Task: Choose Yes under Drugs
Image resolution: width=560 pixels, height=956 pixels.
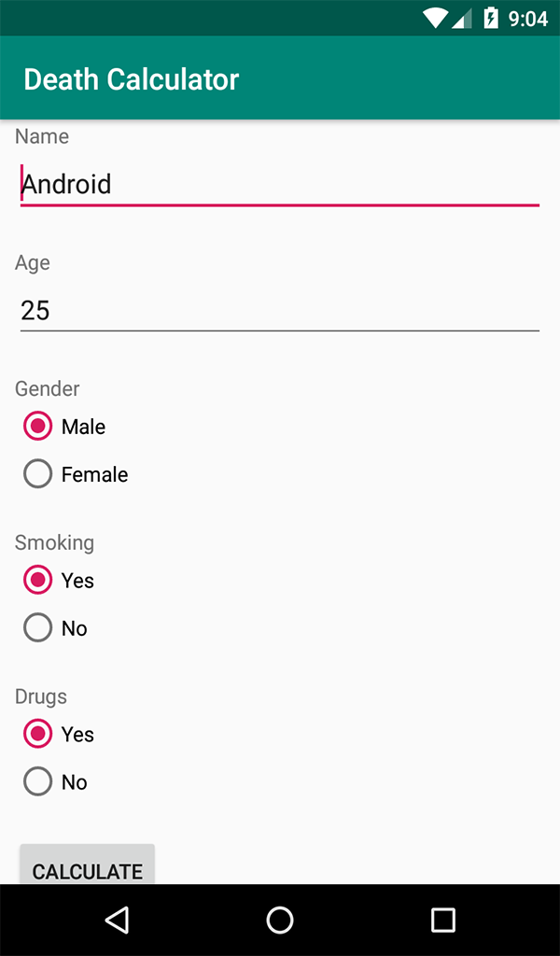Action: [38, 735]
